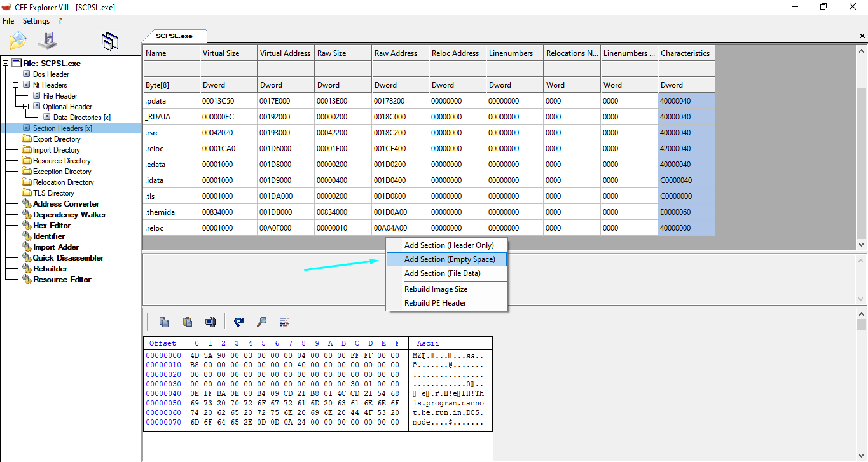
Task: Open Hex Editor tool in tree
Action: (x=52, y=226)
